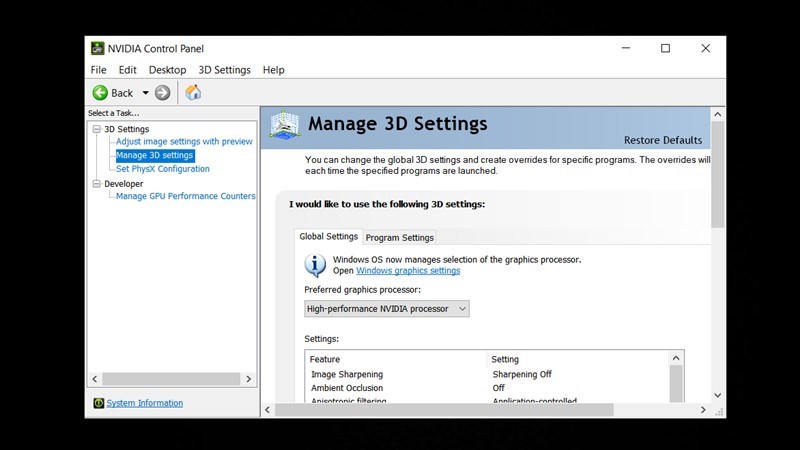Open Manage GPU Performance Counters
This screenshot has height=450, width=800.
point(186,196)
